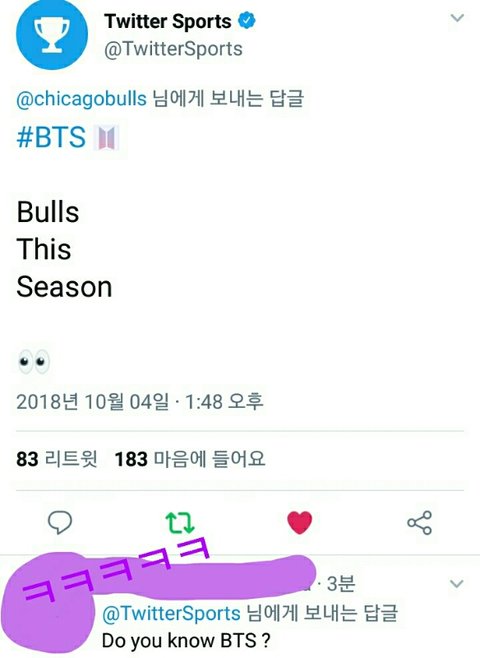
Task: Open the #BTS hashtag link
Action: tap(51, 137)
